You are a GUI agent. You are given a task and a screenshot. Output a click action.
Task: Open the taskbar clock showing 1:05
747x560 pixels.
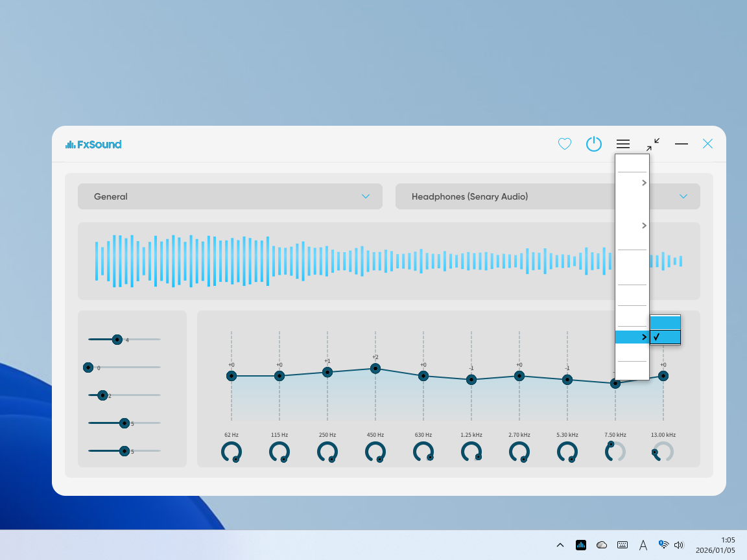point(715,545)
